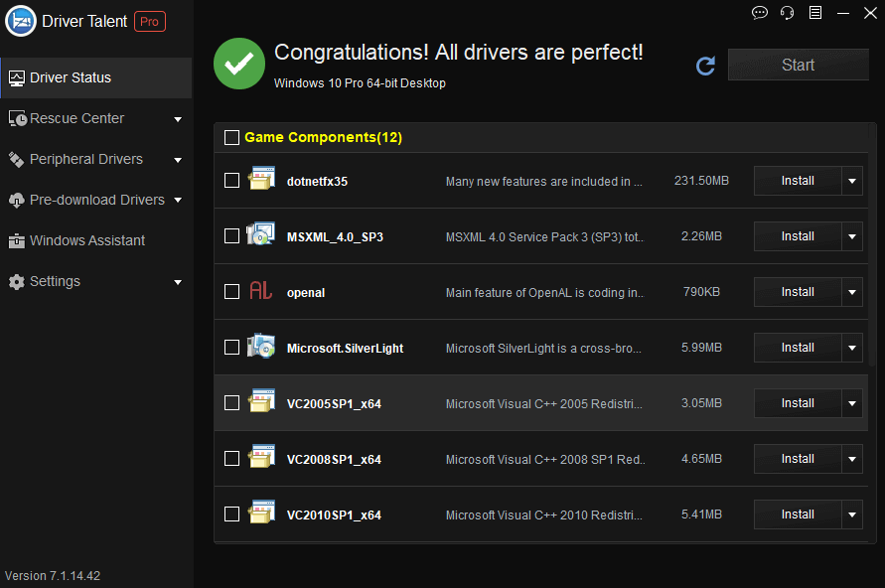Expand the Settings submenu arrow
Viewport: 885px width, 588px height.
(x=178, y=282)
